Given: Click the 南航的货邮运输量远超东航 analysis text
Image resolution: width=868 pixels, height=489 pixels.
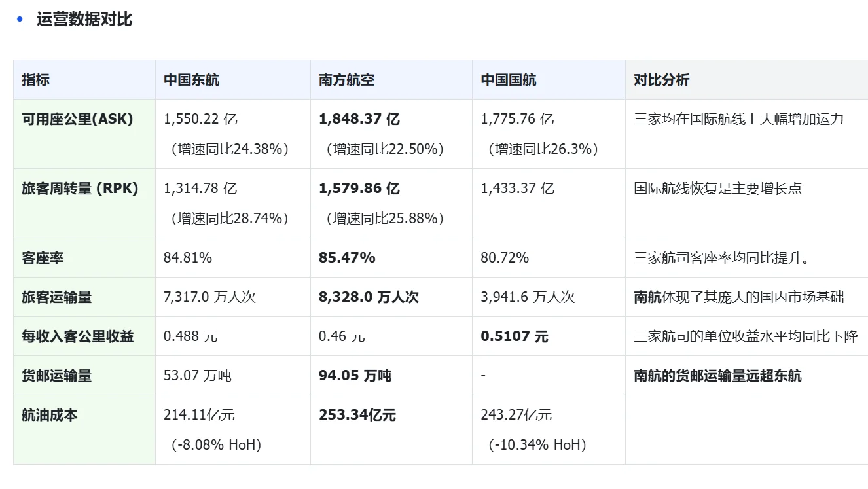Looking at the screenshot, I should [x=717, y=376].
